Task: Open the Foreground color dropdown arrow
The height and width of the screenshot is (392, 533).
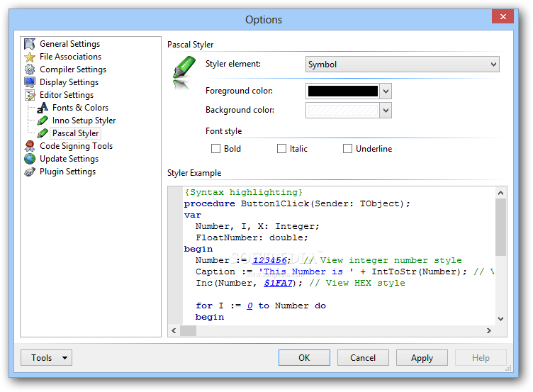Action: [386, 91]
